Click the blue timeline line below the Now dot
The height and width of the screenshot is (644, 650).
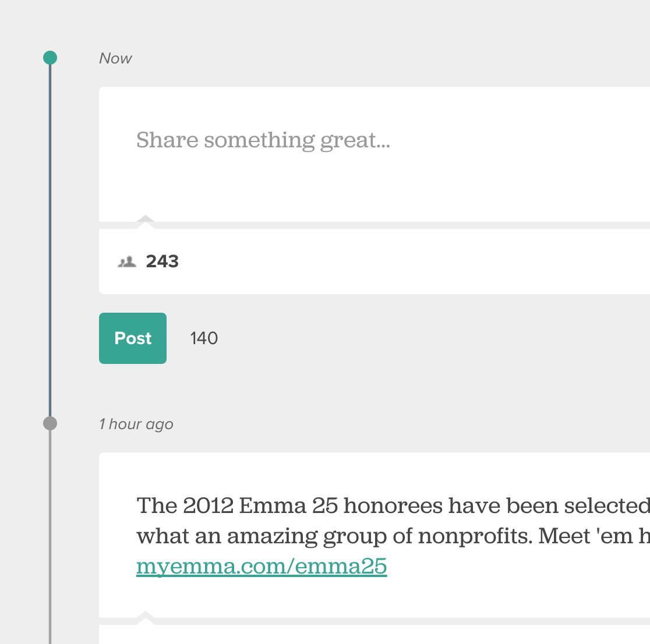click(x=50, y=233)
